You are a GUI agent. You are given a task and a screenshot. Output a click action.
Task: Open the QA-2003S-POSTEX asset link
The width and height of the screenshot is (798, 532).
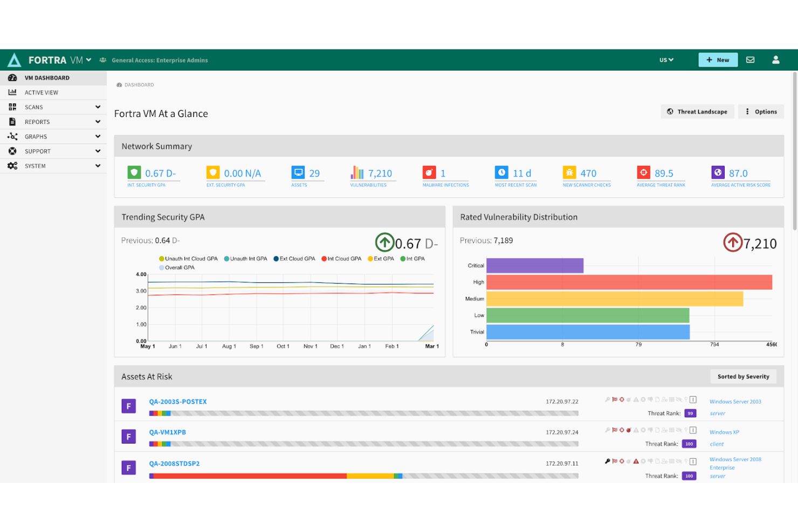coord(178,402)
